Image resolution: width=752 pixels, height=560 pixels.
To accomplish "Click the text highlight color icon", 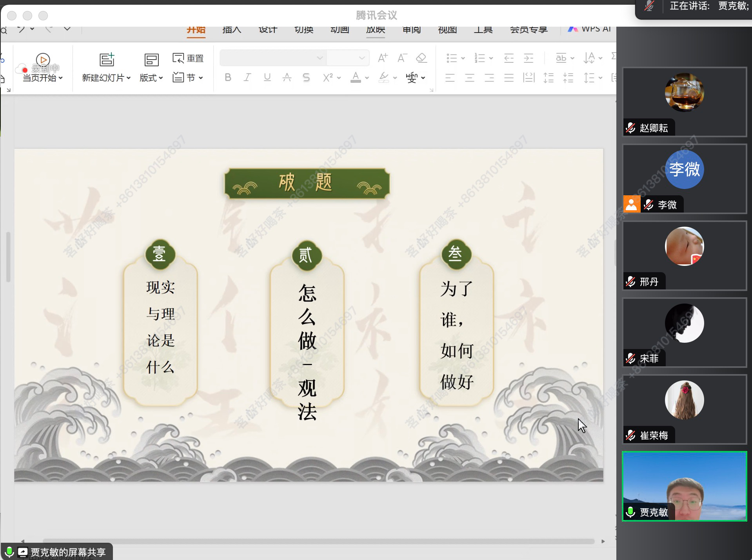I will tap(384, 77).
